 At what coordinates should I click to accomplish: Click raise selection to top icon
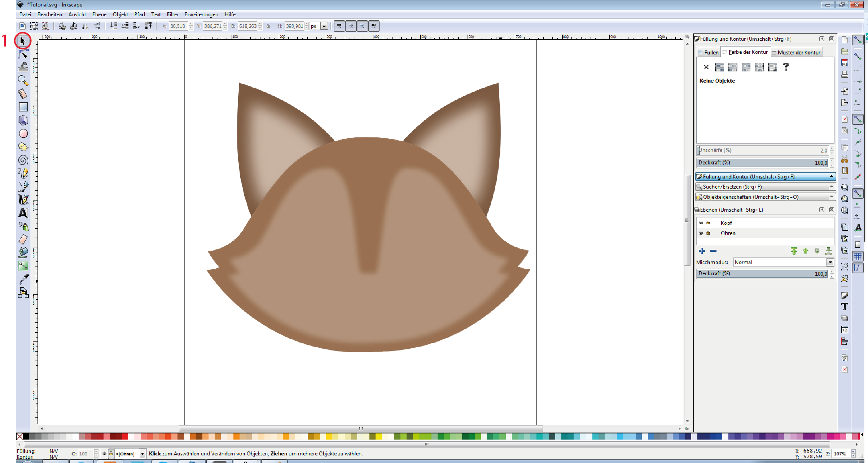[148, 26]
